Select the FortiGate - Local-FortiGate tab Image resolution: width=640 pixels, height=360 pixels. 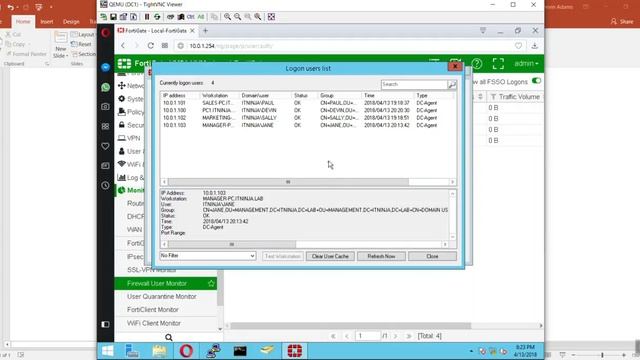[156, 31]
